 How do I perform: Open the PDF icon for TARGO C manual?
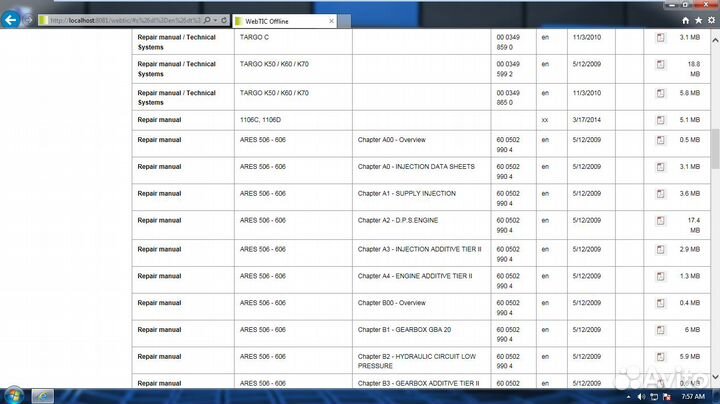pos(660,38)
